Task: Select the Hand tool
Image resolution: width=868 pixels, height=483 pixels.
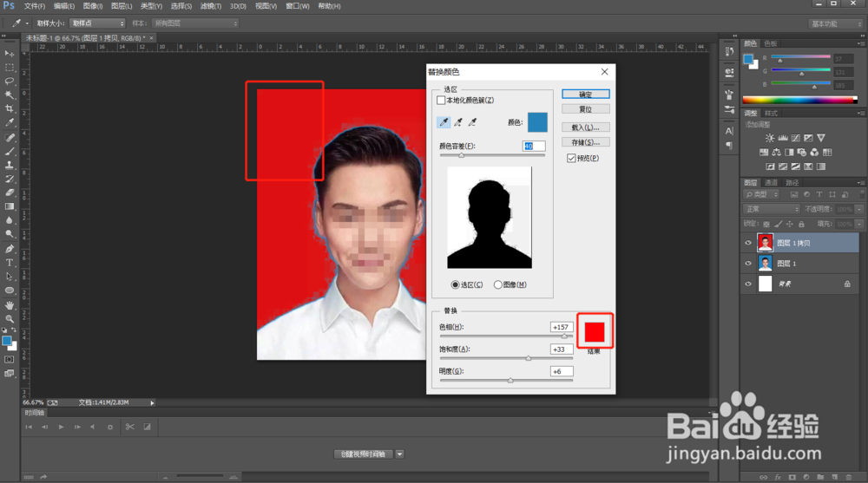Action: click(10, 305)
